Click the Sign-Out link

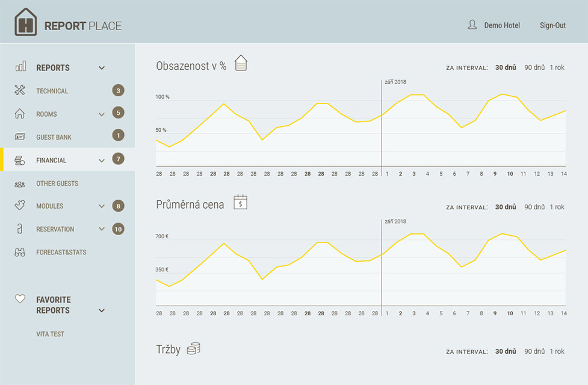click(x=552, y=25)
